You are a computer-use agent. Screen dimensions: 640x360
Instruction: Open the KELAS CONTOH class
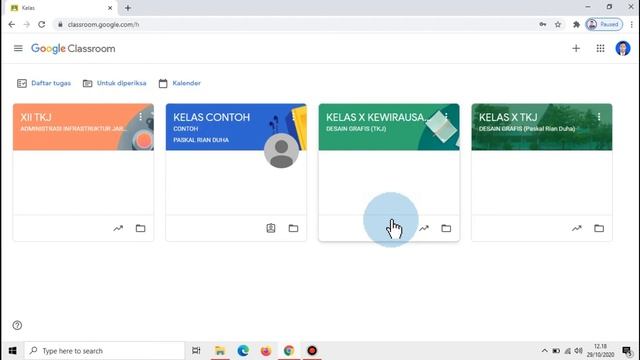pos(211,118)
